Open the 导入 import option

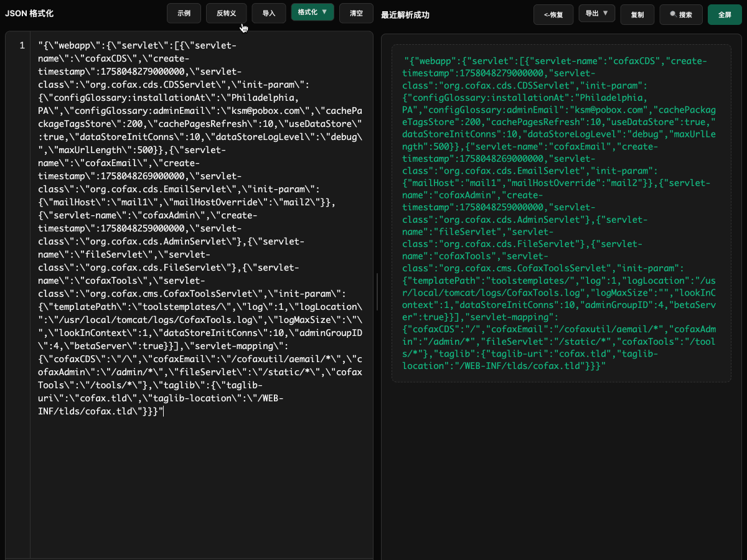(269, 13)
